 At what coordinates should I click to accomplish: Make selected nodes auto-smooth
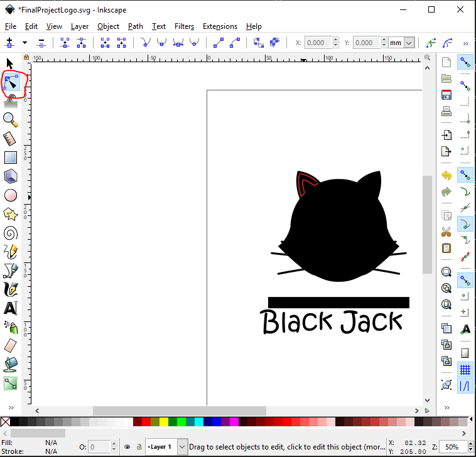coord(194,43)
